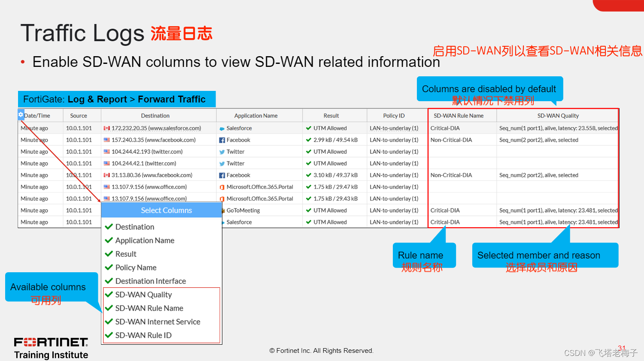
Task: Click the GoToMeeting application name
Action: point(243,211)
